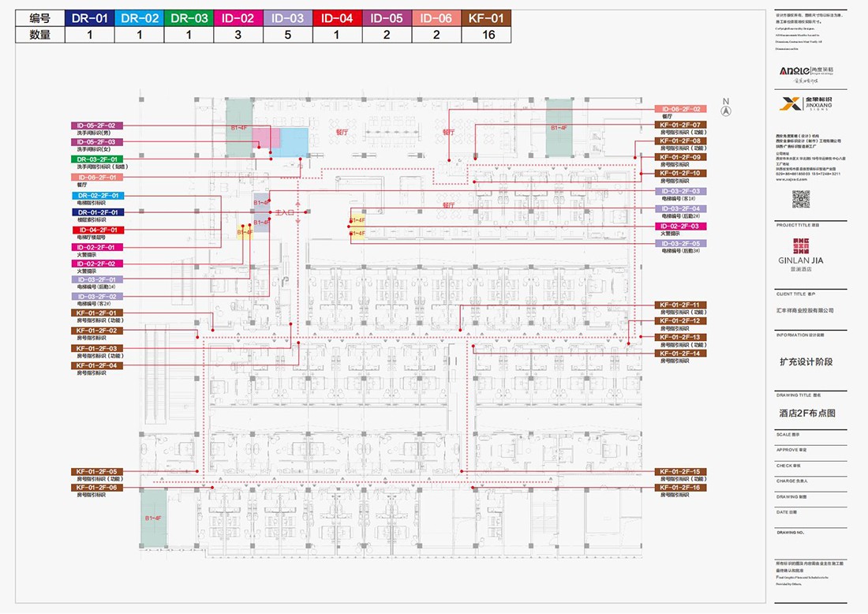
Task: Click the ID-05-2F-02 sign label
Action: point(97,125)
